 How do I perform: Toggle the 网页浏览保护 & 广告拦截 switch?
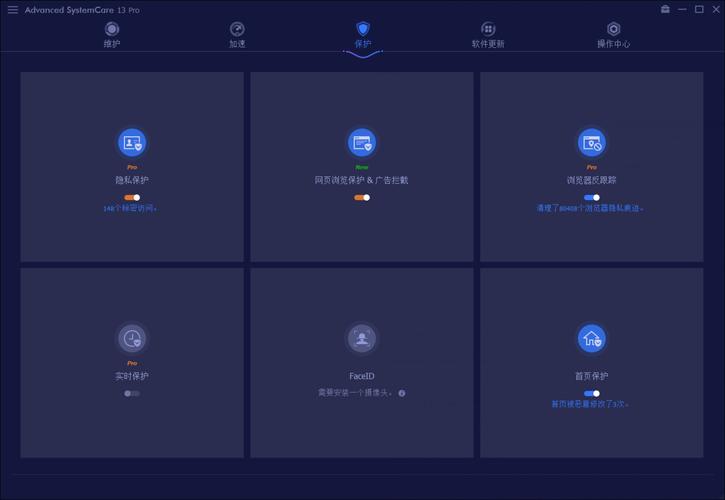(362, 198)
